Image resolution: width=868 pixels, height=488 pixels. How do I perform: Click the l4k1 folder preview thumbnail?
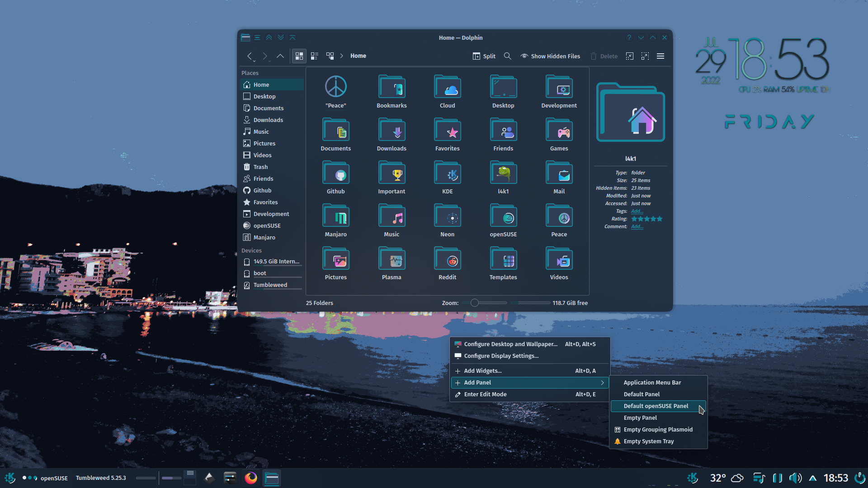click(631, 112)
